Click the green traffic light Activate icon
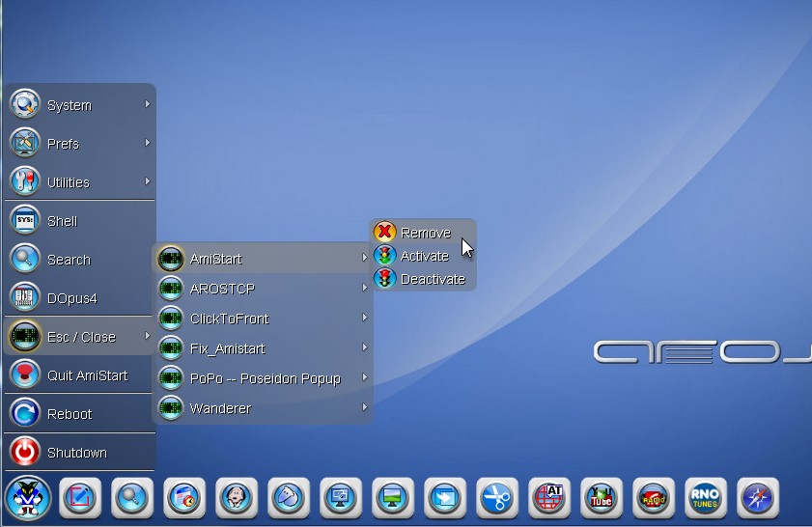The height and width of the screenshot is (527, 812). click(385, 255)
